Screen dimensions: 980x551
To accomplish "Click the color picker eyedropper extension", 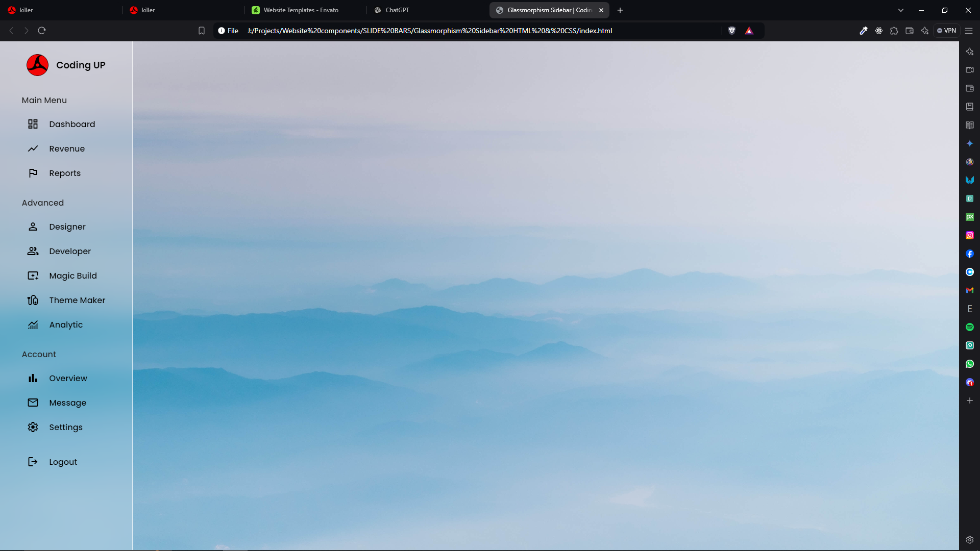I will coord(864,31).
